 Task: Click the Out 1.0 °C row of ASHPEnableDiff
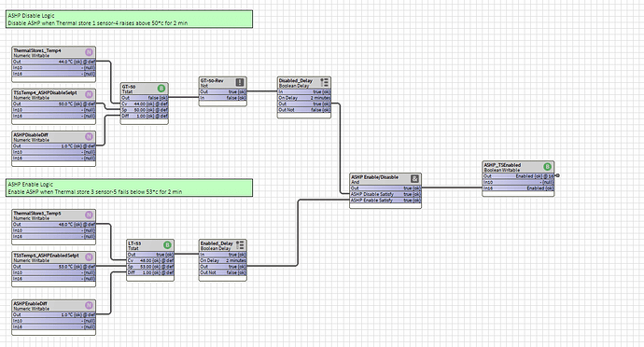coord(54,314)
